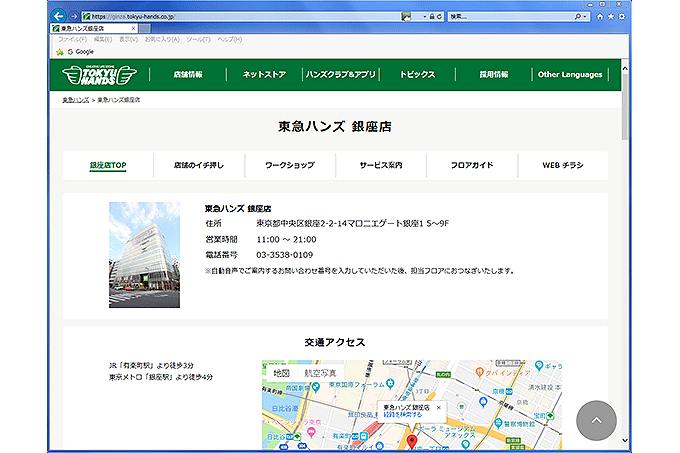Close the 東急ハンズ銀座店 browser tab
Image resolution: width=680 pixels, height=453 pixels.
click(133, 29)
